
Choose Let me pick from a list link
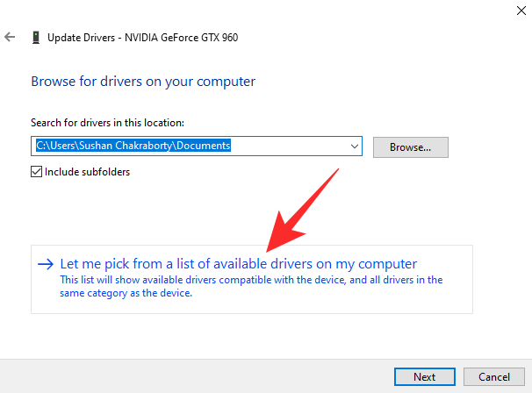[238, 263]
